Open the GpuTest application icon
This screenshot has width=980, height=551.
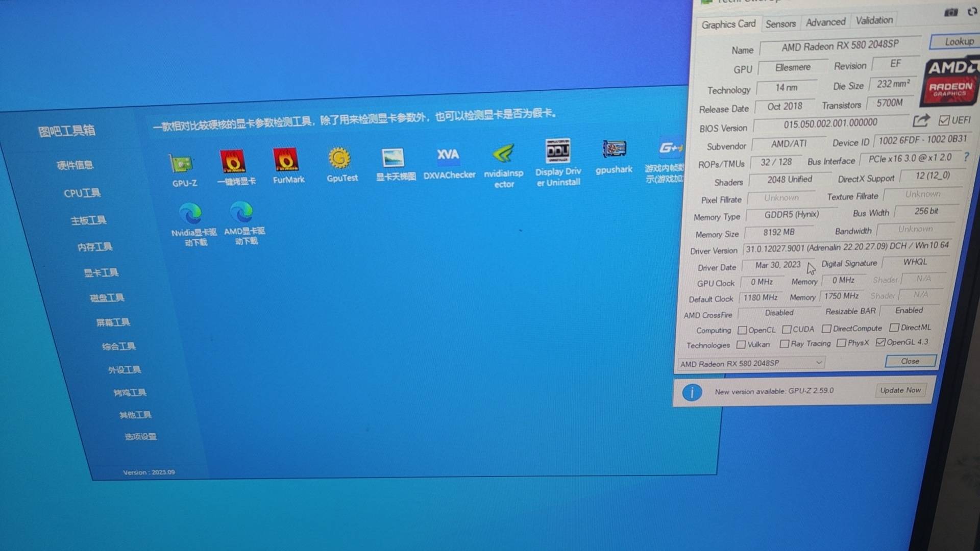[340, 159]
